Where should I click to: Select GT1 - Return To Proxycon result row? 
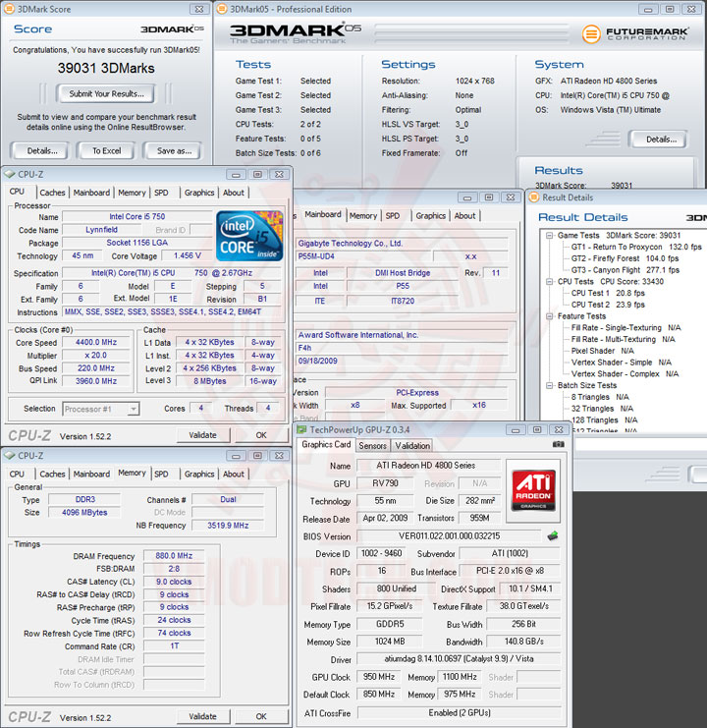(x=636, y=247)
